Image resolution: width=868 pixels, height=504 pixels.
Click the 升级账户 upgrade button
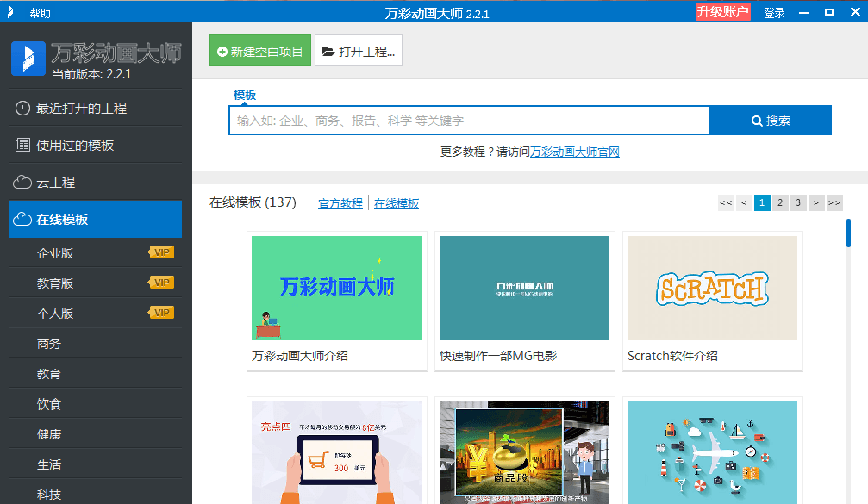point(722,11)
